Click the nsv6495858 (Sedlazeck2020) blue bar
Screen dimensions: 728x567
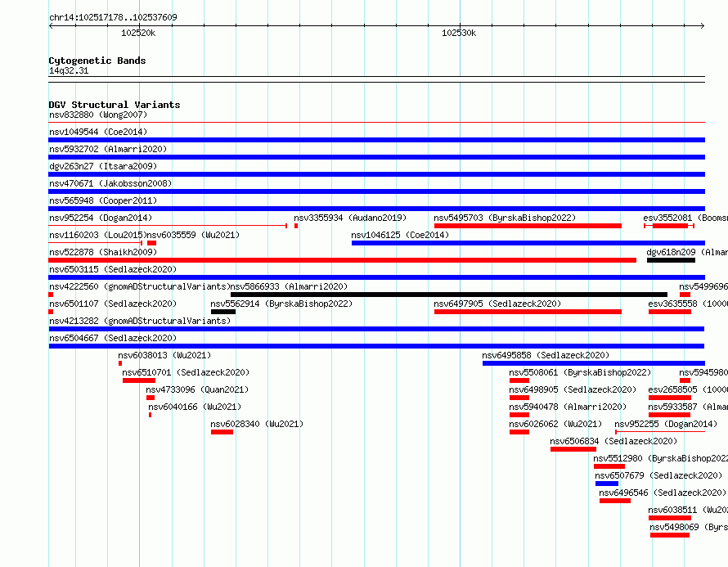pos(593,363)
